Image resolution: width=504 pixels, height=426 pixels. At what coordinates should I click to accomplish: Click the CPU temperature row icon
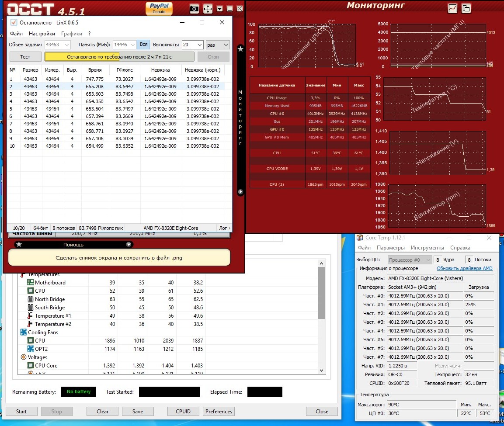click(x=31, y=291)
